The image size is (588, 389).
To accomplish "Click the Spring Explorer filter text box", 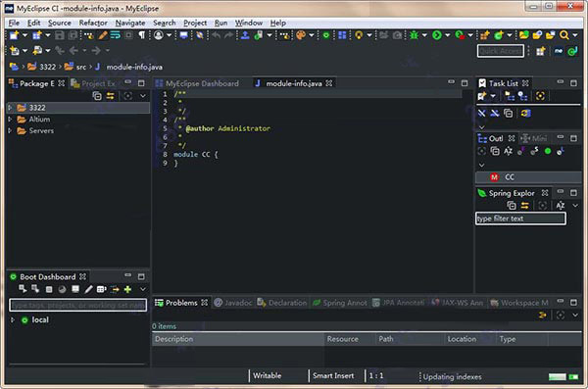I will click(x=520, y=219).
